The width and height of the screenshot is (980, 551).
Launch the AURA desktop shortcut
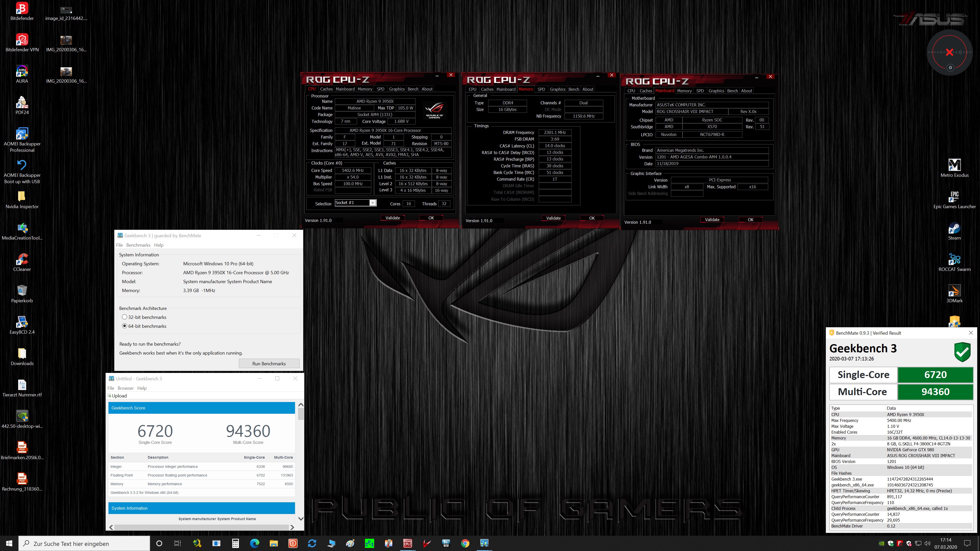pos(22,71)
